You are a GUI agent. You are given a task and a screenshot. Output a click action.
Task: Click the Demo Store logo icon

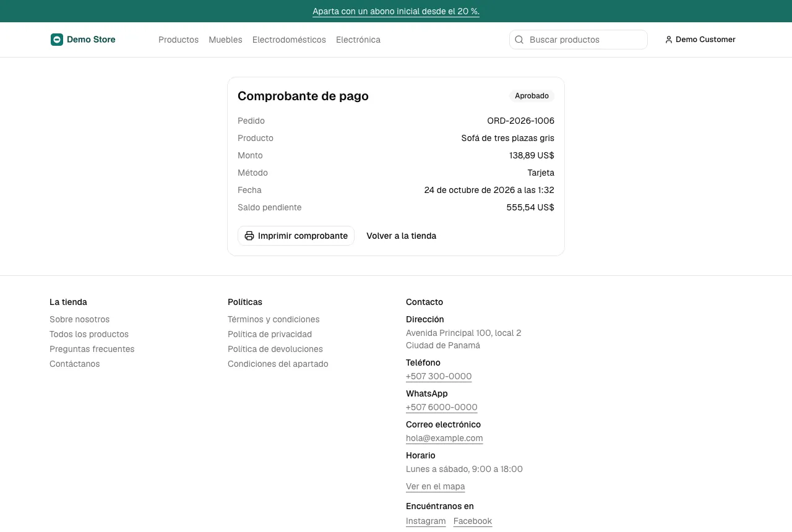pyautogui.click(x=57, y=40)
